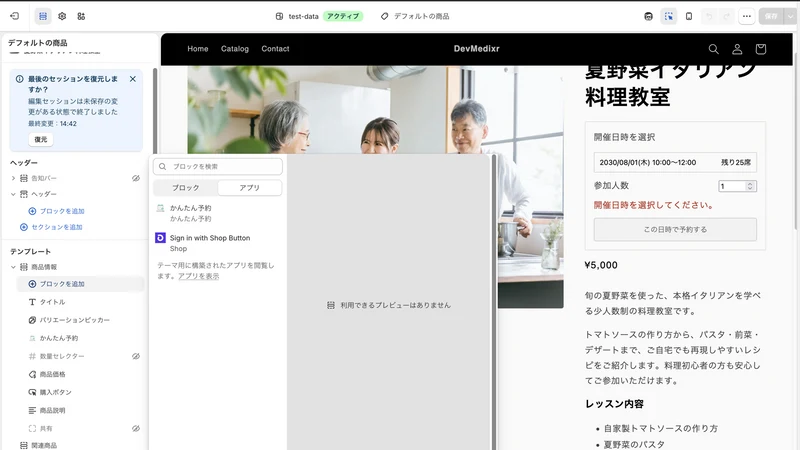Click the ブロックを検索 search field
The width and height of the screenshot is (800, 450).
pos(218,166)
